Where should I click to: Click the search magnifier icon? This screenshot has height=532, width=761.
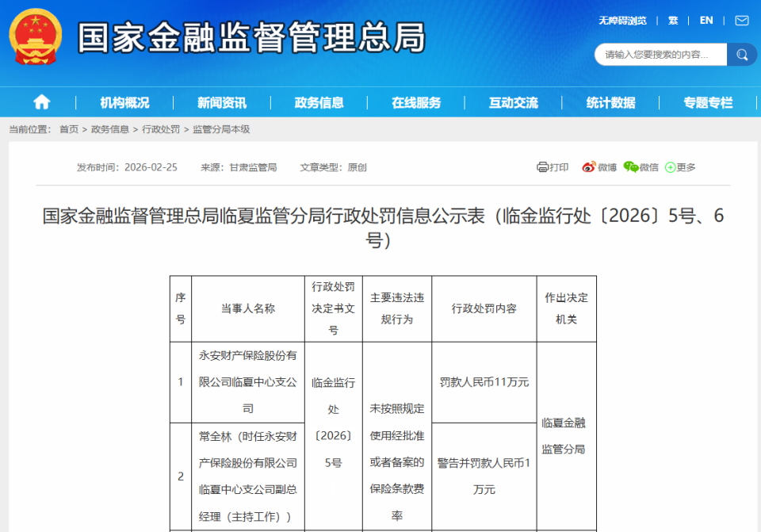point(741,55)
